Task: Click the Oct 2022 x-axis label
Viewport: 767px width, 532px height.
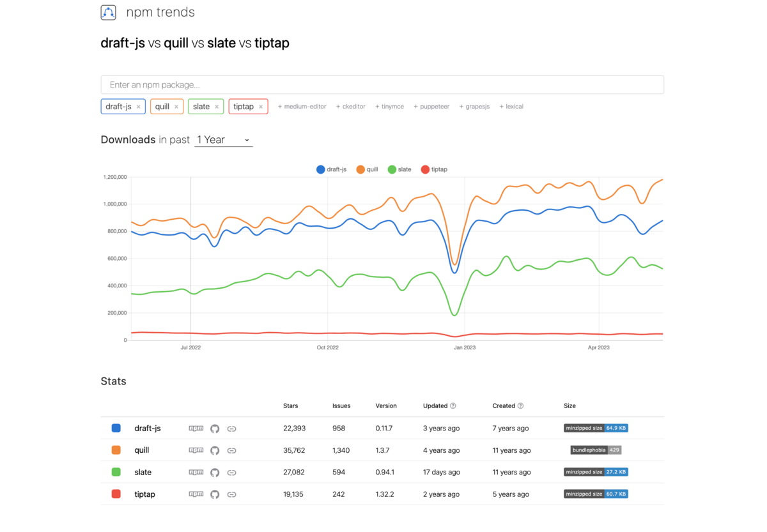Action: 327,348
